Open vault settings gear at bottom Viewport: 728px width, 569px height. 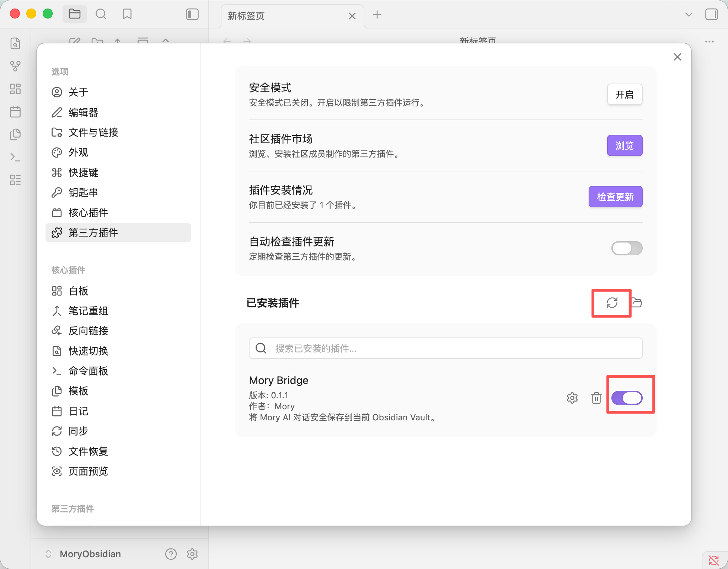click(x=192, y=554)
